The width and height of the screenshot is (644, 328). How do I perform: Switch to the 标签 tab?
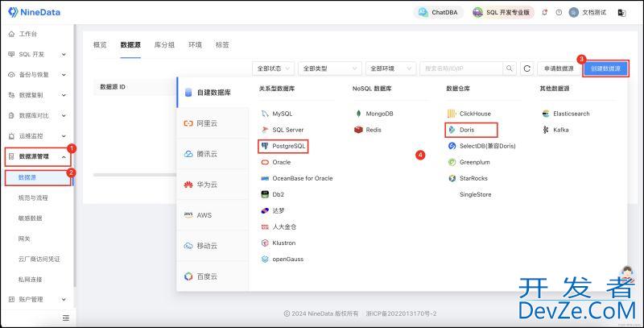[x=222, y=45]
